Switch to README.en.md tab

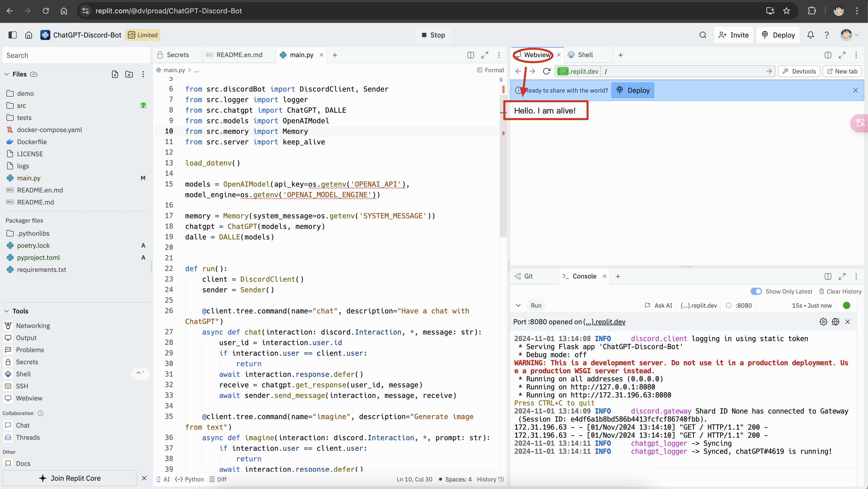[239, 55]
